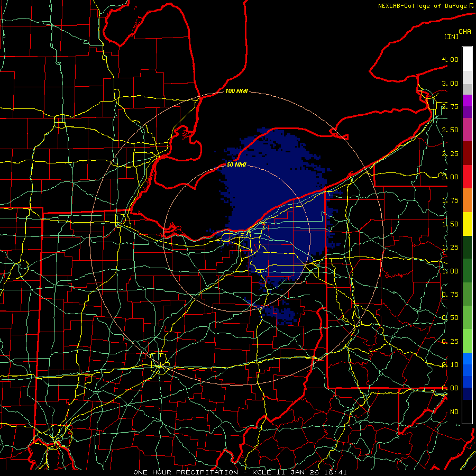Select the bright red legend color swatch
Image resolution: width=476 pixels, height=476 pixels.
tap(467, 177)
